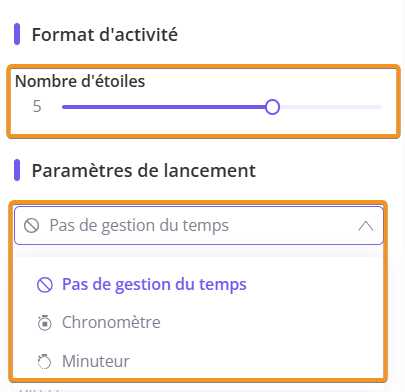405x392 pixels.
Task: Click the timer icon next to Minuteur
Action: pyautogui.click(x=44, y=362)
